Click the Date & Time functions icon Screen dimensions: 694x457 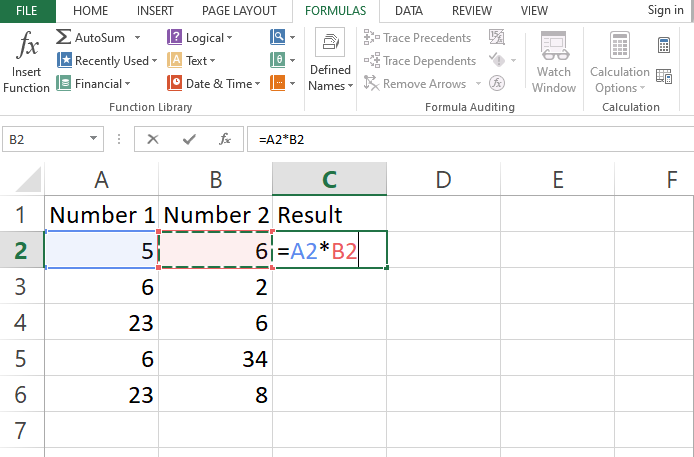point(175,84)
